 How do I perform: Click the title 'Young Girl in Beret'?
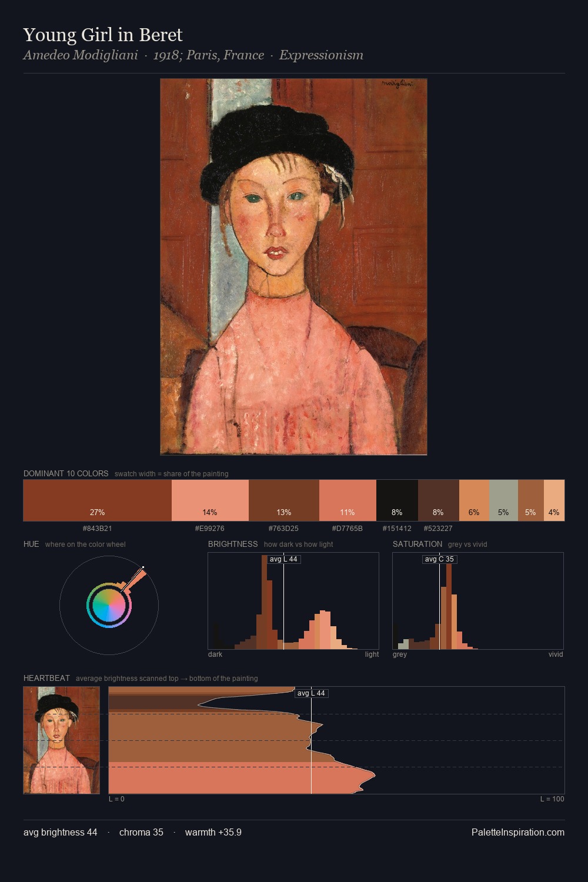103,35
